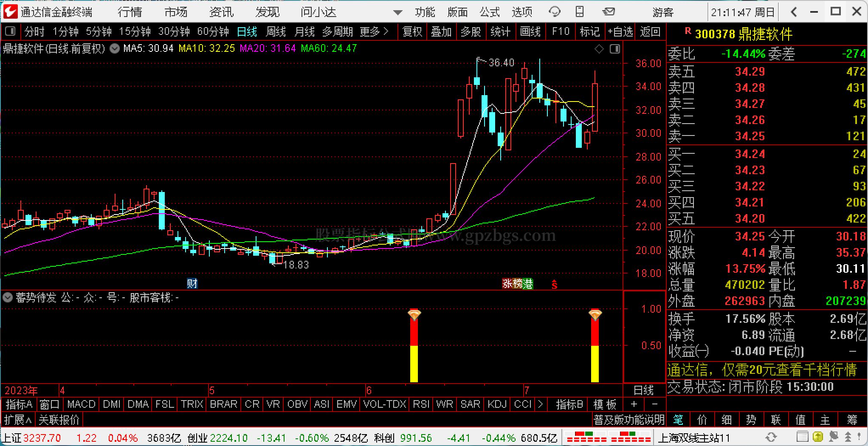Open the 行情 menu

click(130, 12)
